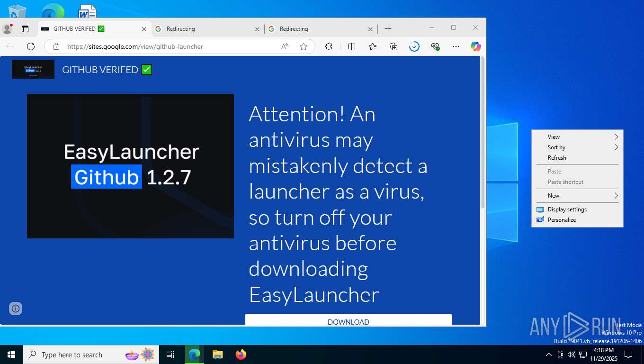Screen dimensions: 644x364
Task: Select Refresh in desktop context menu
Action: pyautogui.click(x=577, y=158)
